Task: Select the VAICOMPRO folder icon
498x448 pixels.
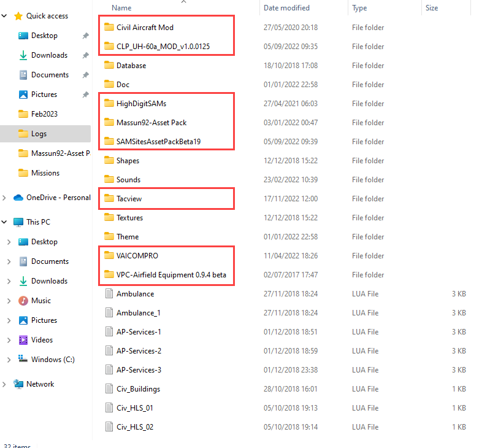Action: pos(109,256)
